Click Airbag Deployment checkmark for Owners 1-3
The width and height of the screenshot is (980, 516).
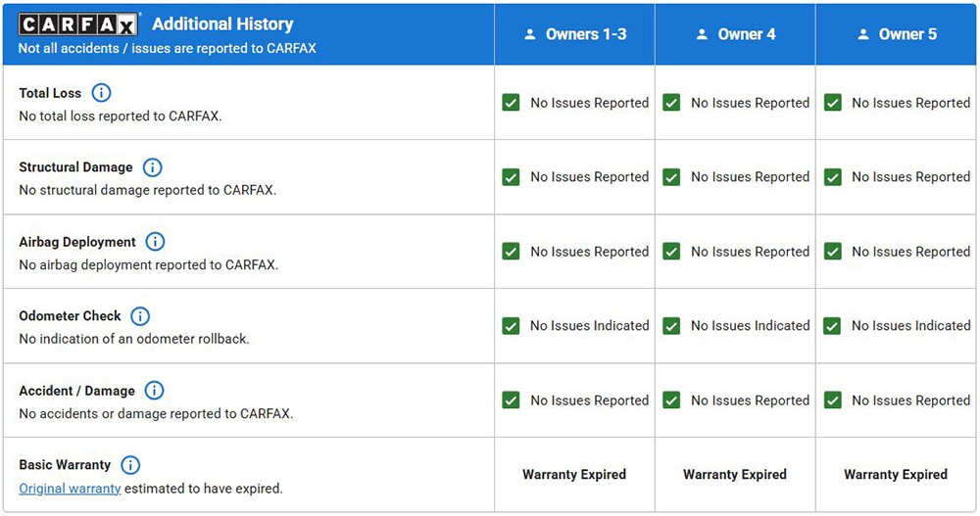511,251
